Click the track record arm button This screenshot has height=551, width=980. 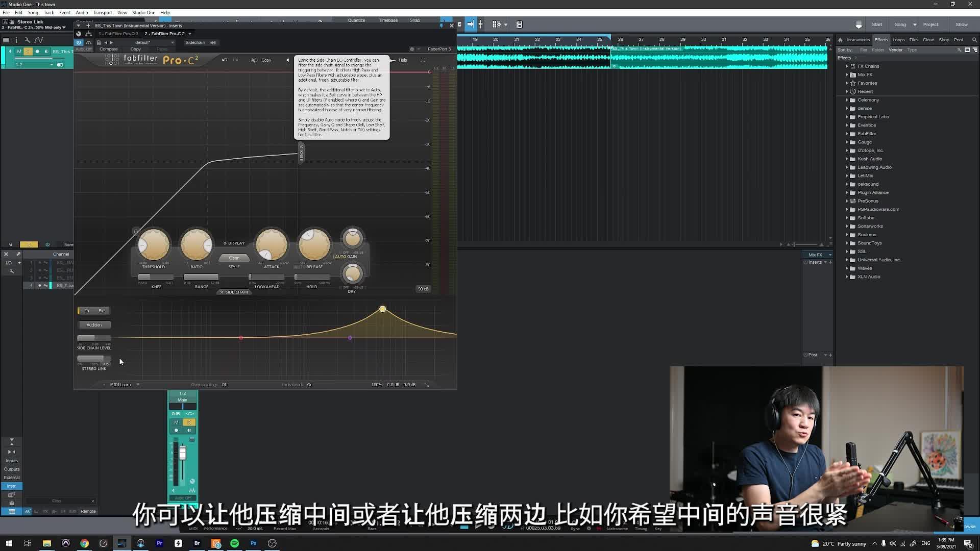pos(37,51)
